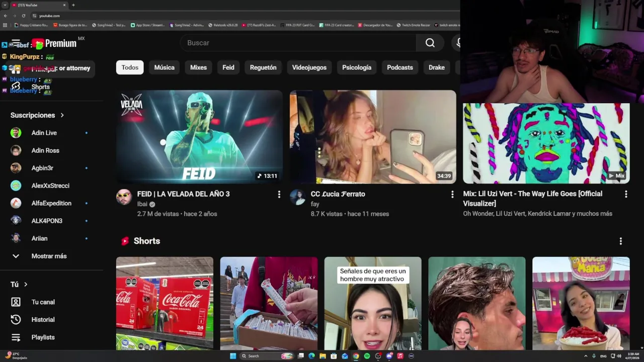Select the Feid filter chip
The height and width of the screenshot is (362, 644).
228,67
